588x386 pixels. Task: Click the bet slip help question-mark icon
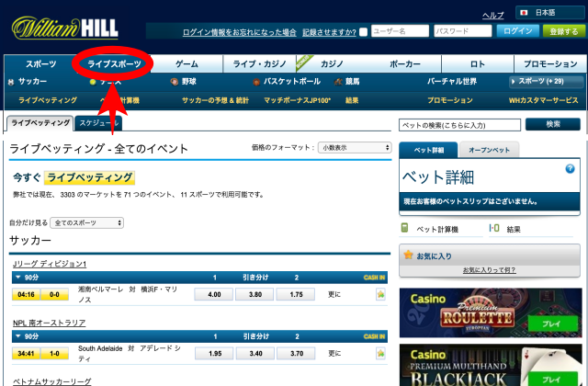pos(570,169)
